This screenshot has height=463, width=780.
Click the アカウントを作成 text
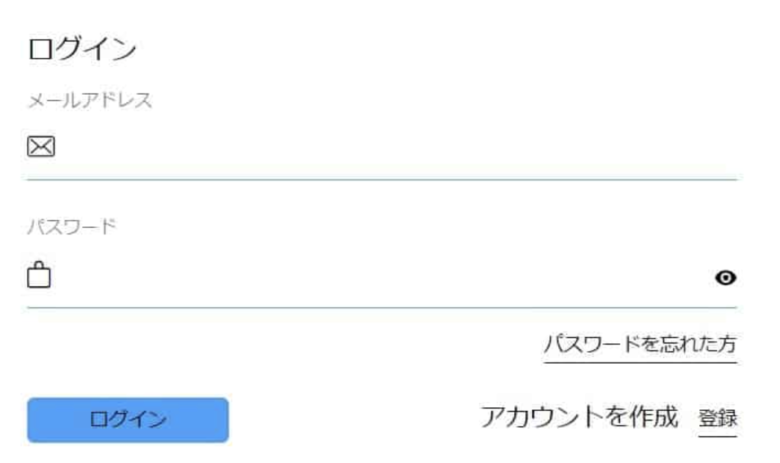pyautogui.click(x=579, y=417)
